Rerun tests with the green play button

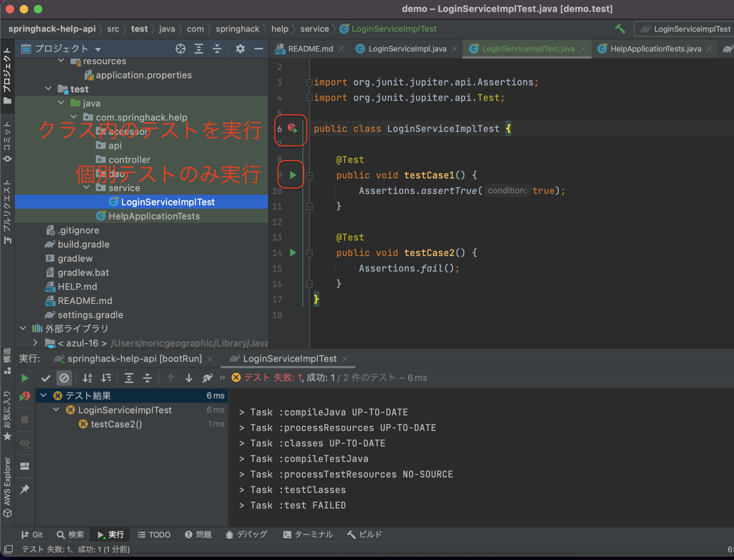(x=24, y=378)
